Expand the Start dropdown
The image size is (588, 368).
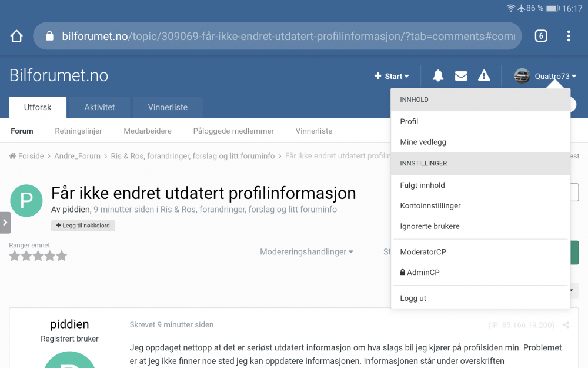coord(391,75)
